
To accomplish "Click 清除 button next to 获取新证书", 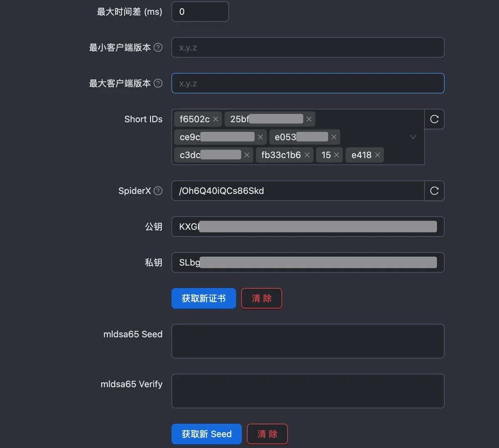I will pyautogui.click(x=262, y=298).
